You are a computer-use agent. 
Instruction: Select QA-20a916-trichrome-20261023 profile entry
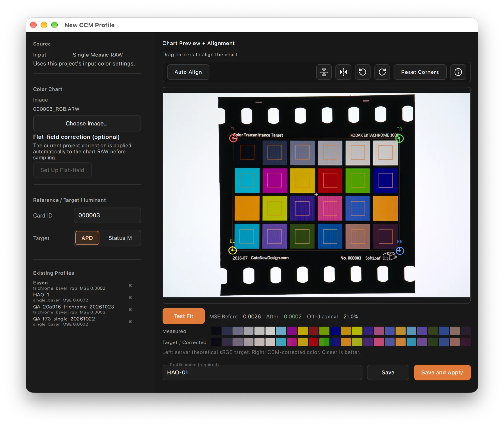click(x=74, y=309)
